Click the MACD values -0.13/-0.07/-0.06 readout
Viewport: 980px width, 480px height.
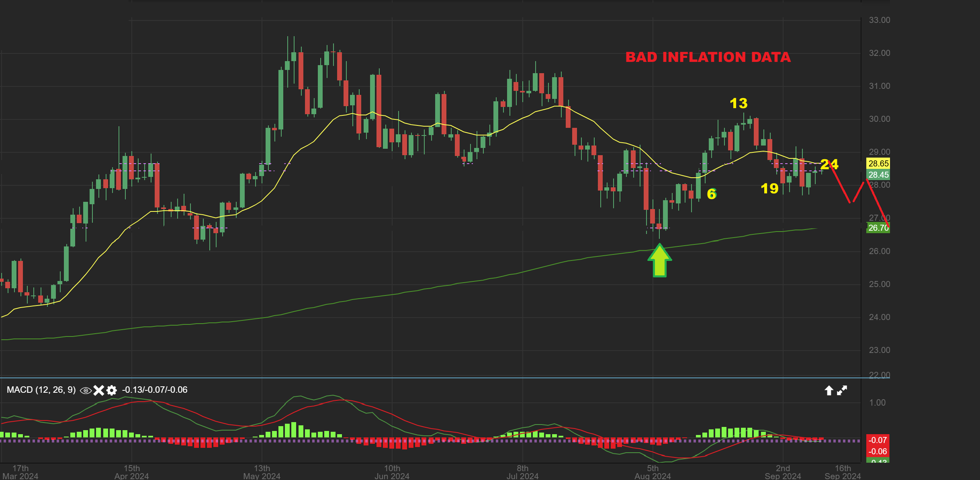[x=155, y=390]
